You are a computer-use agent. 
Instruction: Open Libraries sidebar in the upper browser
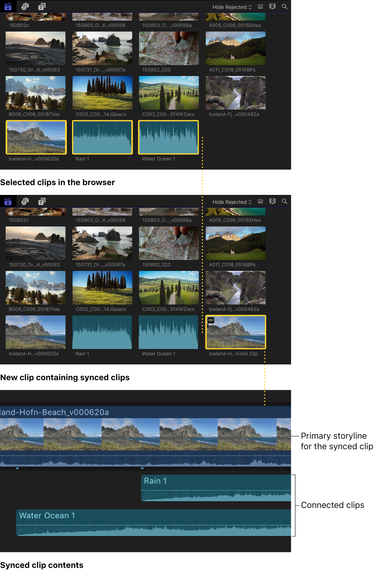[8, 6]
